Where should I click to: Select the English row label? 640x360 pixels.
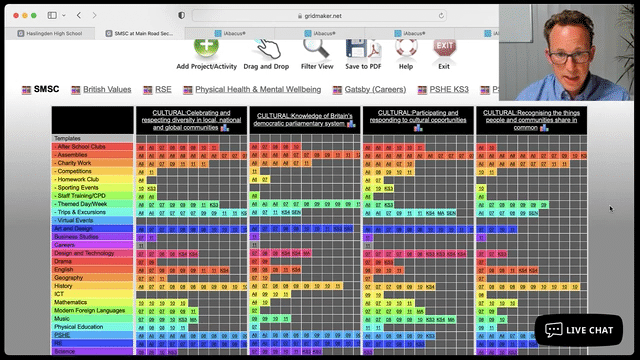click(93, 269)
